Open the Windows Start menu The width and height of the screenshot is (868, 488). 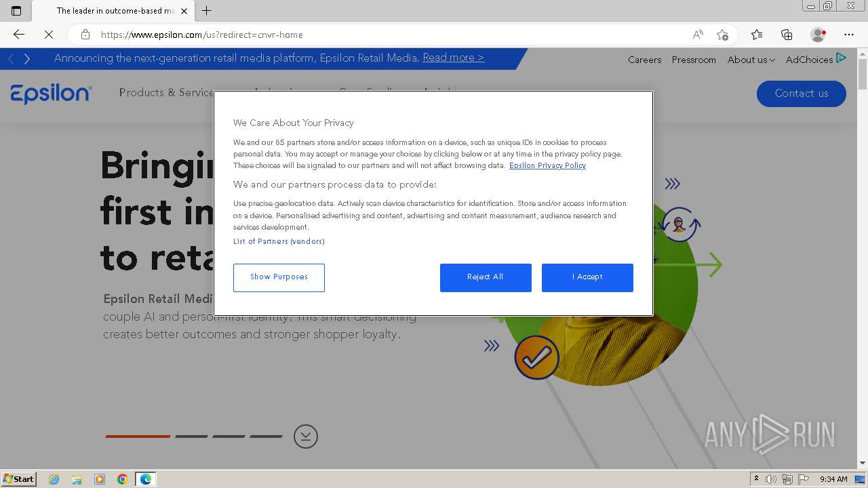point(18,479)
